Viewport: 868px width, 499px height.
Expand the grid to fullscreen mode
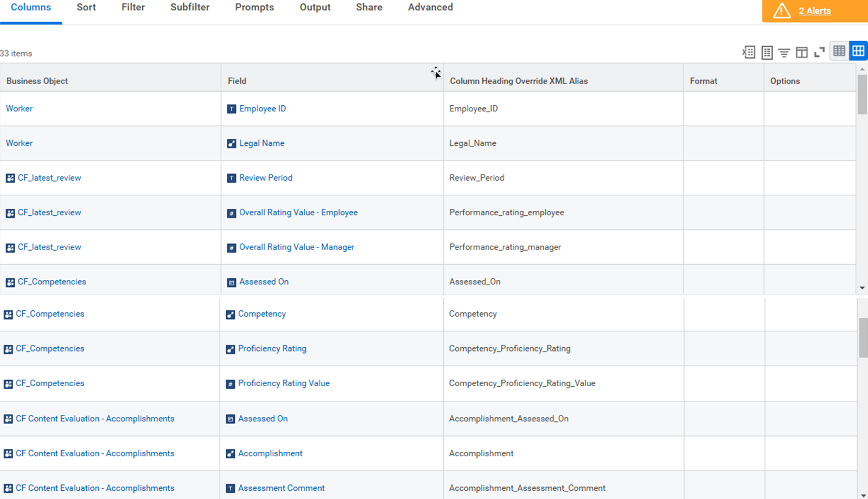point(819,52)
